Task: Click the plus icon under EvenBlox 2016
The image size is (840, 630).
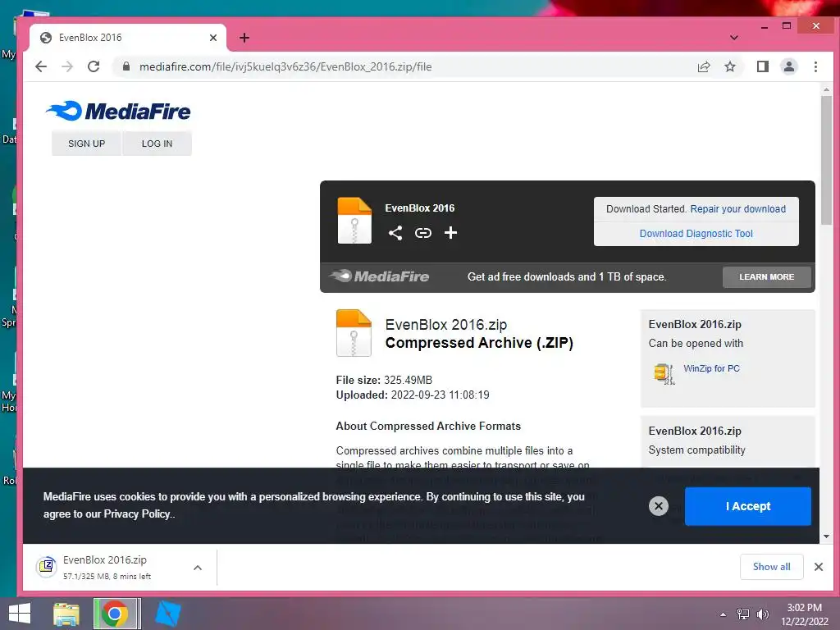Action: [450, 232]
